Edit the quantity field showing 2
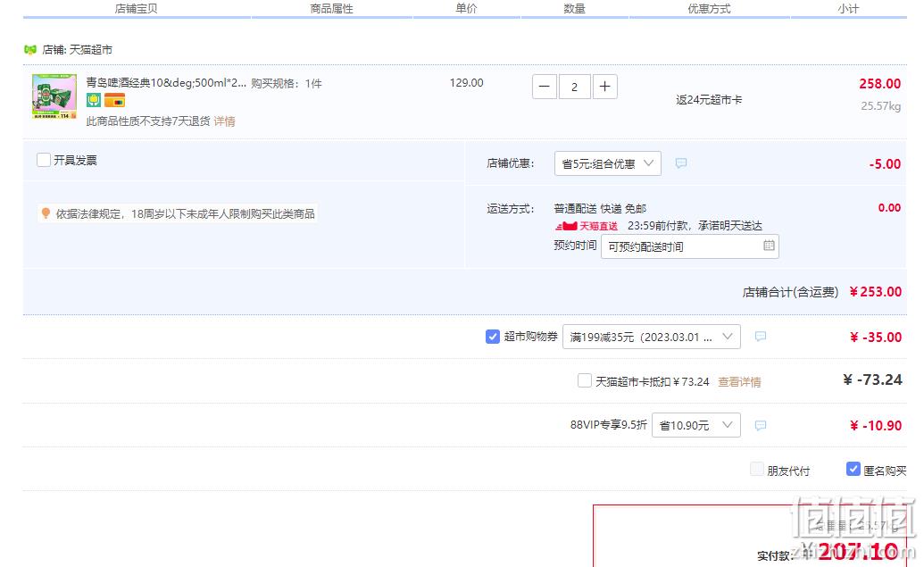924x567 pixels. coord(574,87)
